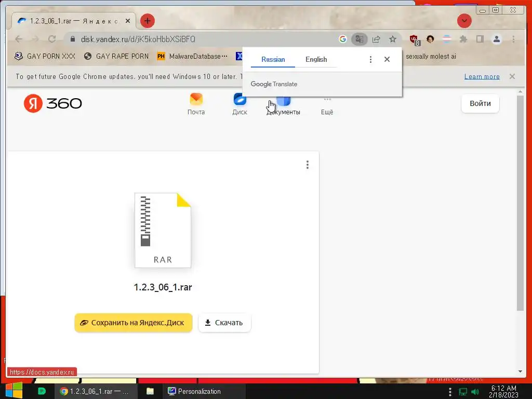Switch to Personalization taskbar window
Screen dimensions: 532x399
pyautogui.click(x=204, y=391)
